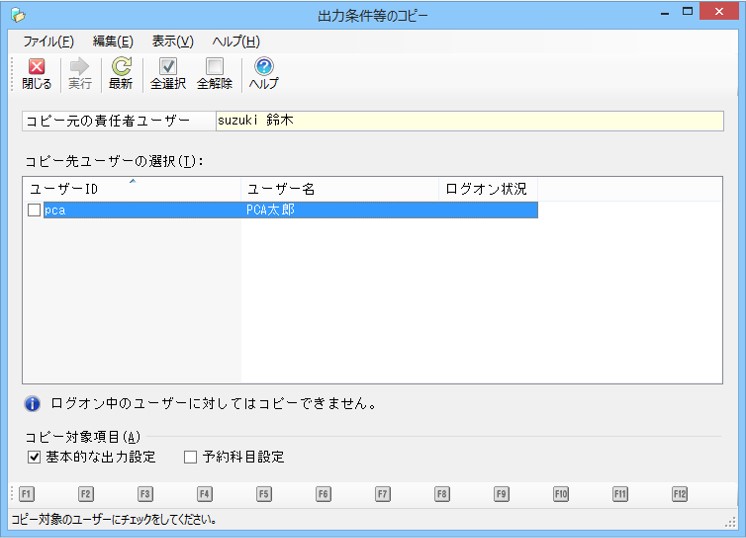Screen dimensions: 746x538
Task: Refresh the list with the 最新 icon
Action: click(121, 68)
